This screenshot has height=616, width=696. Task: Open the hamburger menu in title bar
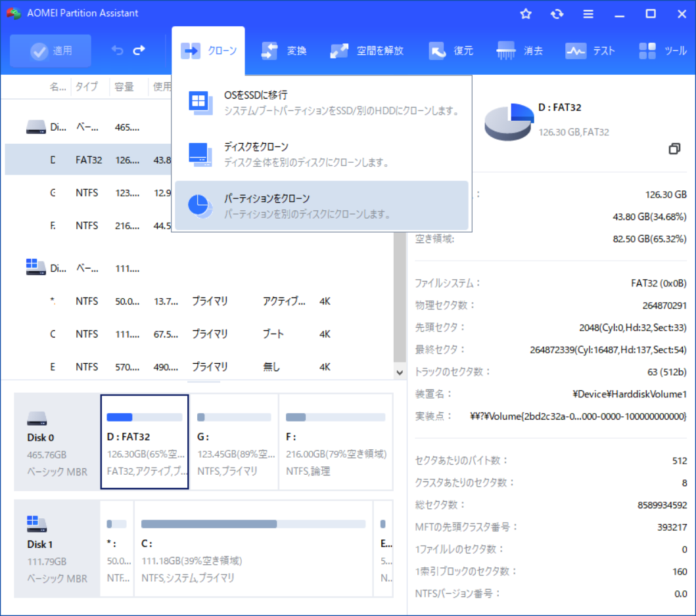pyautogui.click(x=588, y=14)
